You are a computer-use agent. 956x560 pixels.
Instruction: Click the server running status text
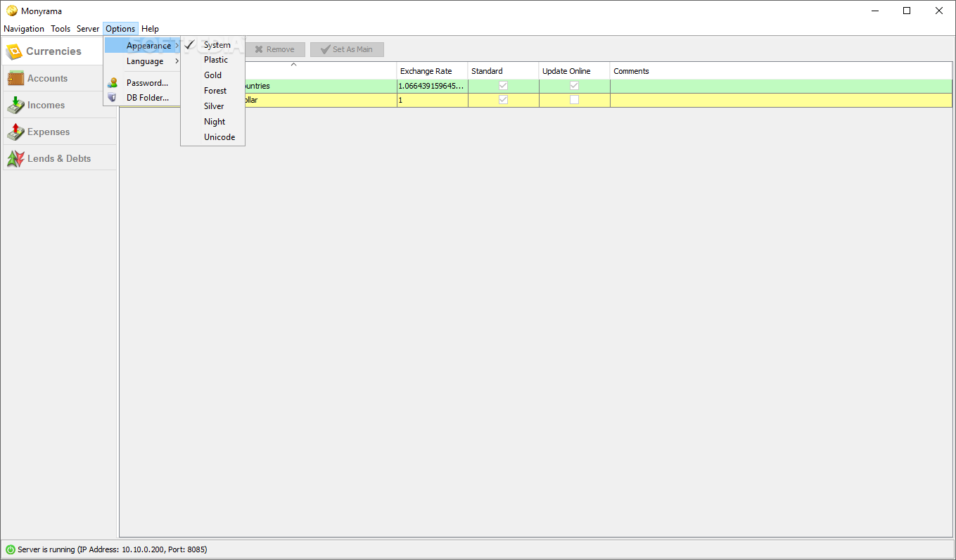113,549
